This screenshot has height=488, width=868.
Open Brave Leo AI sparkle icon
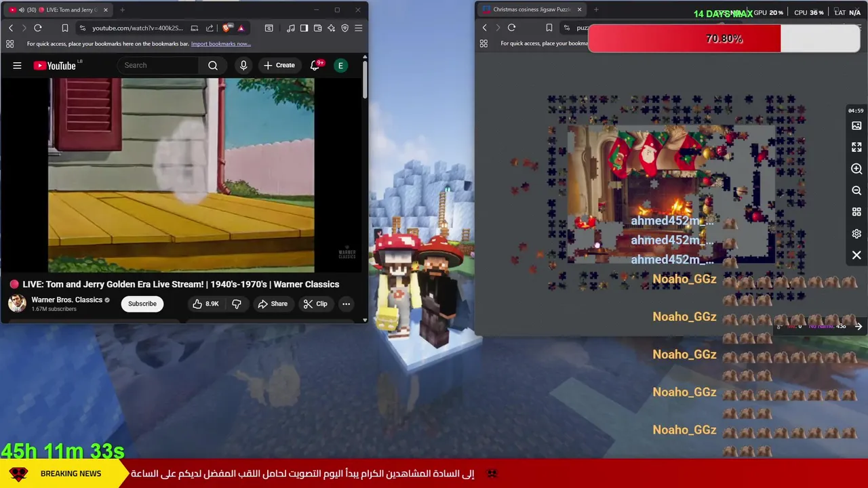coord(331,28)
